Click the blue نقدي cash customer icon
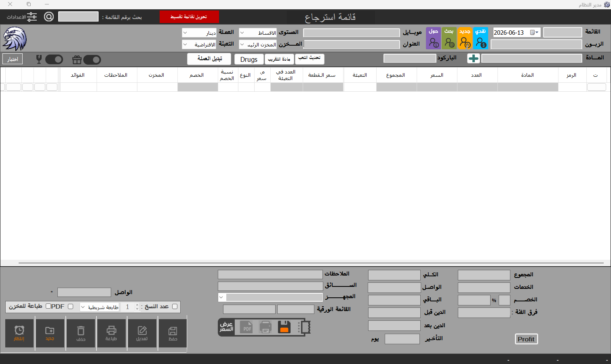611x364 pixels. 480,38
